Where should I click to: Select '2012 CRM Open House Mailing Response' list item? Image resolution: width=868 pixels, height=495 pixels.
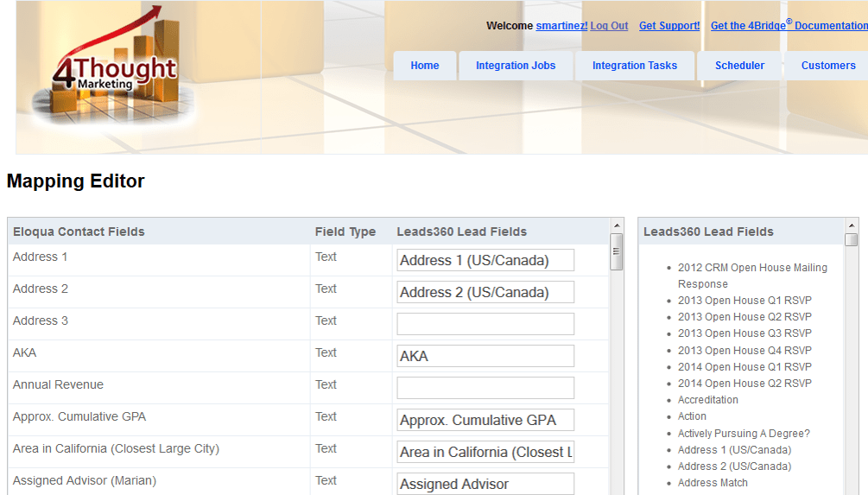coord(752,276)
